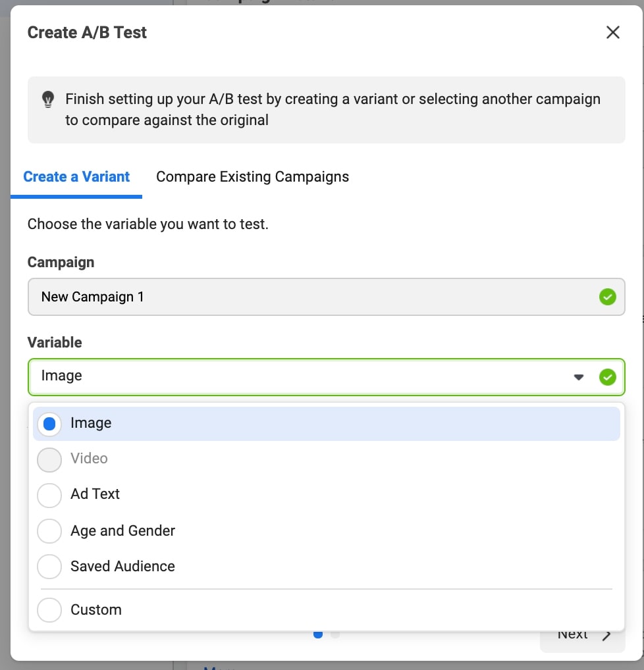Choose the Ad Text radio option
This screenshot has width=644, height=670.
point(49,495)
